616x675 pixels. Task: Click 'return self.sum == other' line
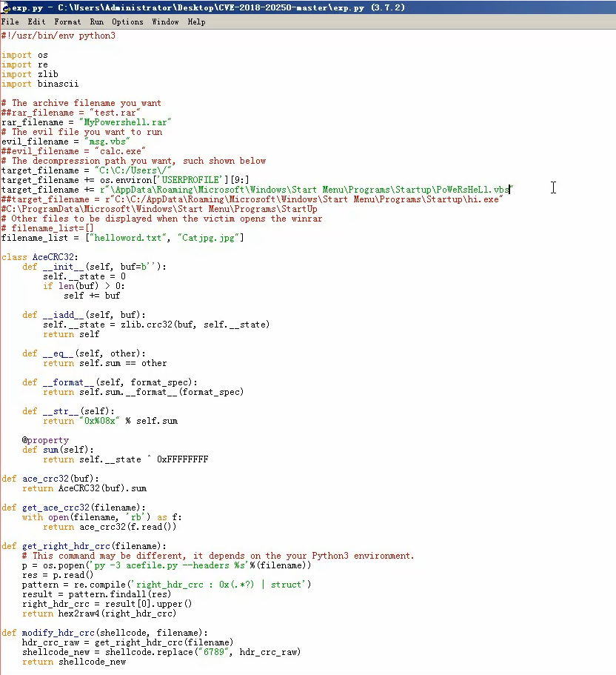point(105,363)
